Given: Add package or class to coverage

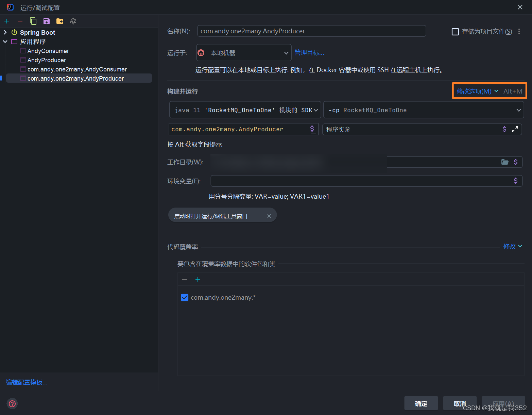Looking at the screenshot, I should click(x=198, y=279).
